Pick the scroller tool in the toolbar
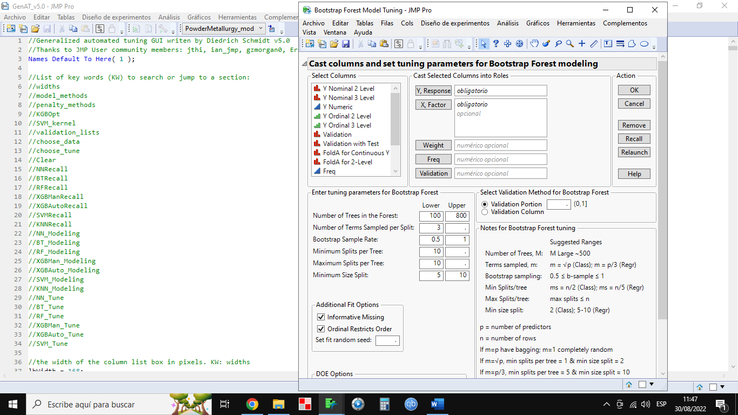 tap(519, 44)
